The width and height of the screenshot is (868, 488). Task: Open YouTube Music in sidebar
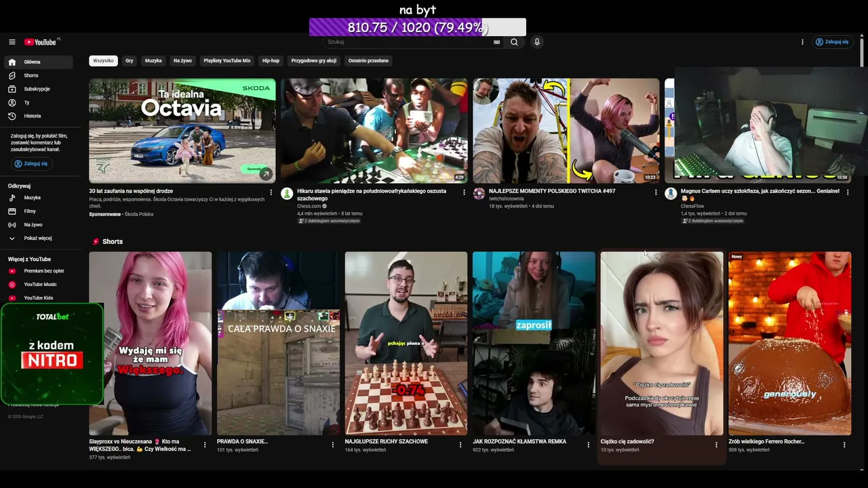coord(39,285)
